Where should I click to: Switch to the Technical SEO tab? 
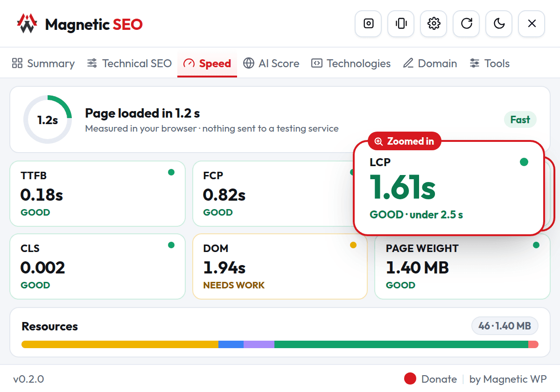click(129, 63)
